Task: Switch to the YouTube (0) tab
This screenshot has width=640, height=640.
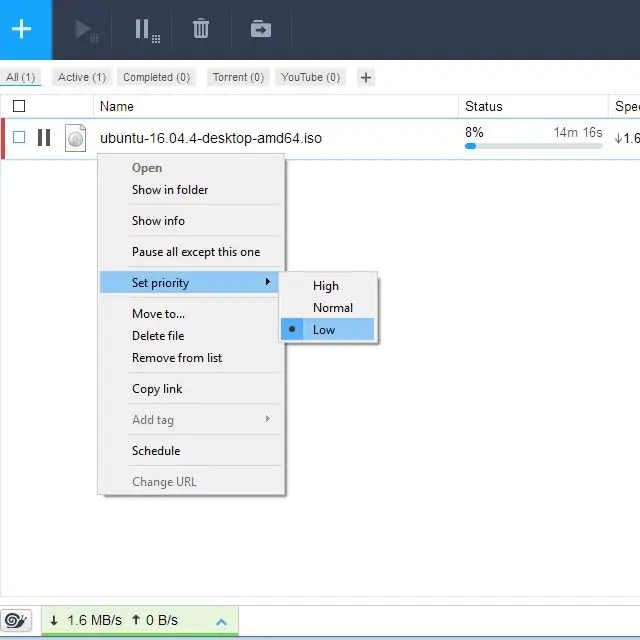Action: [311, 77]
